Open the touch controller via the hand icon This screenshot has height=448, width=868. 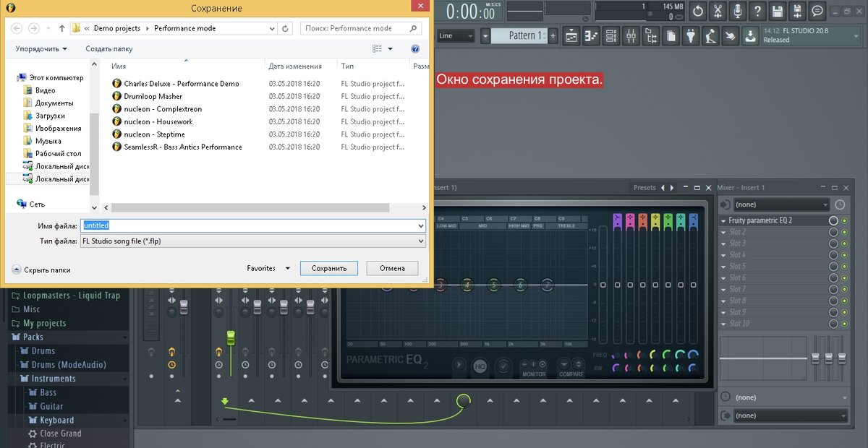pos(731,35)
